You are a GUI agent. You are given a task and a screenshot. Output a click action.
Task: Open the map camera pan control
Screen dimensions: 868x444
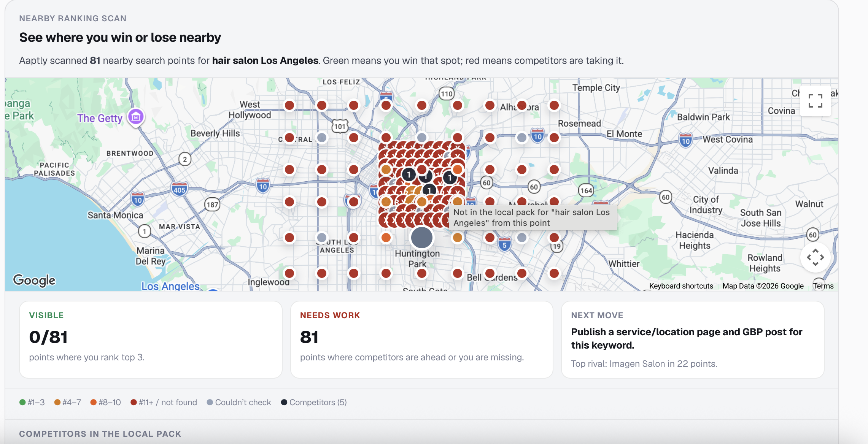[815, 257]
